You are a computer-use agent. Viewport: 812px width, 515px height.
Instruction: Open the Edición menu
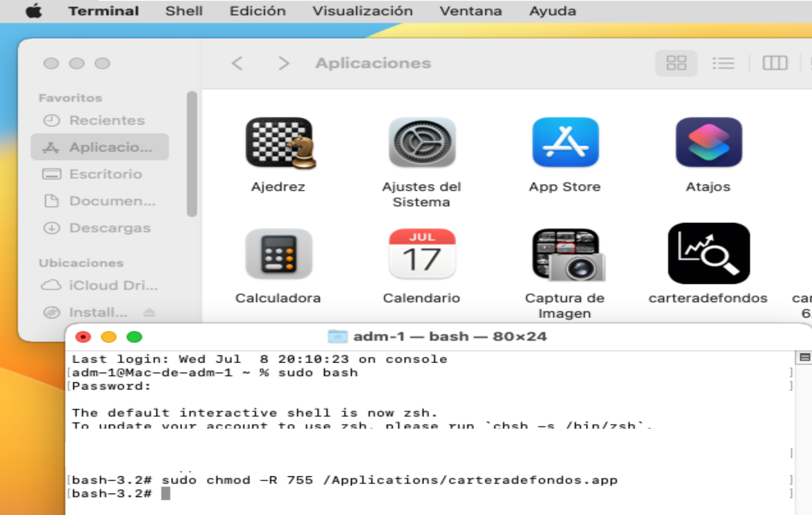pos(258,11)
